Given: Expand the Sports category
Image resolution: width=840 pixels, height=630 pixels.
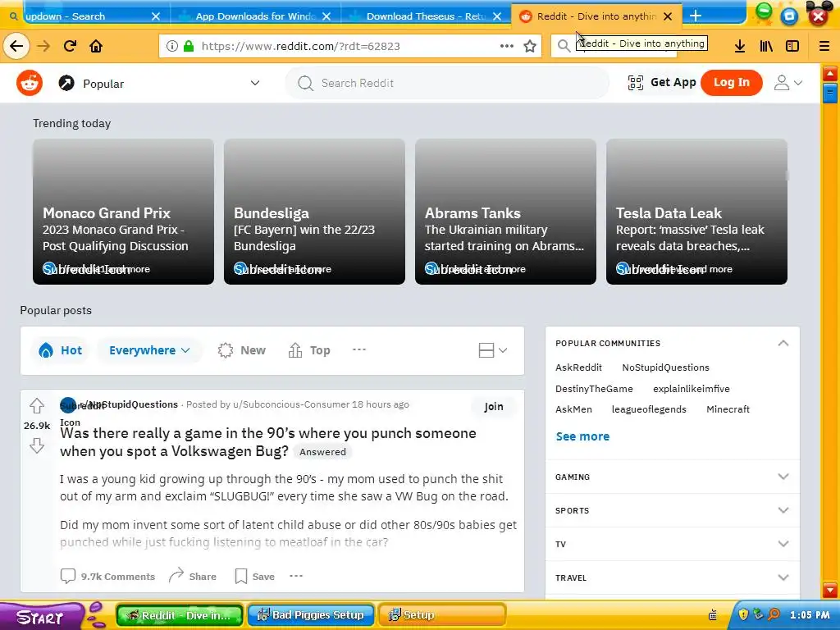Looking at the screenshot, I should (x=673, y=510).
